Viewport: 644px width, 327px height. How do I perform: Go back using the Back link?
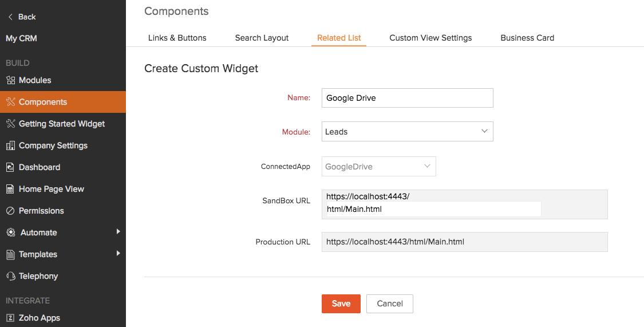[x=22, y=17]
